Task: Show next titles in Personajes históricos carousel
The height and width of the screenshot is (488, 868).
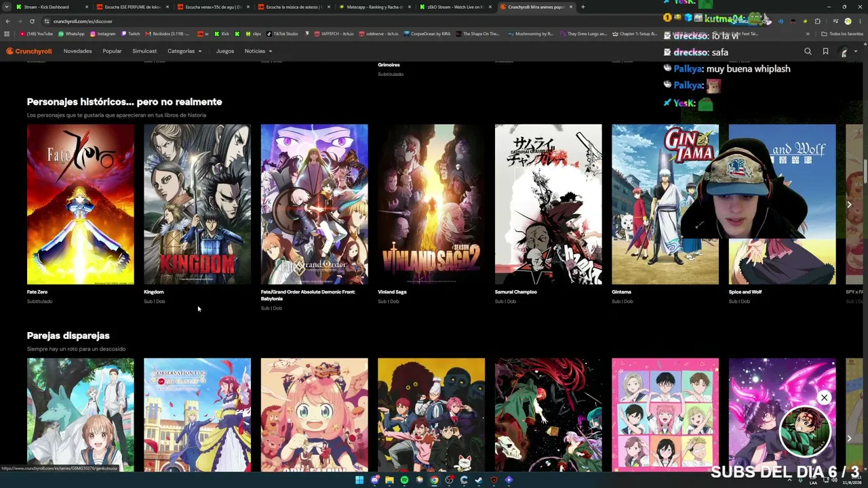Action: click(x=849, y=204)
